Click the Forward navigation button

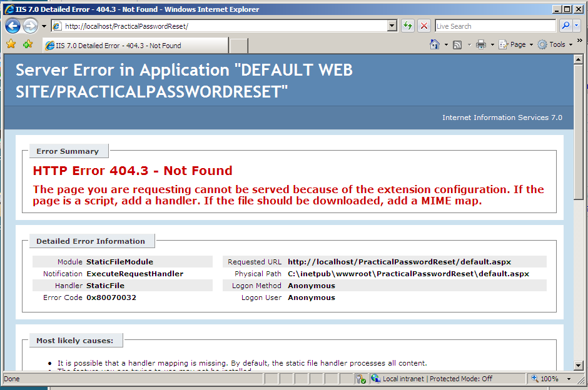[x=29, y=26]
